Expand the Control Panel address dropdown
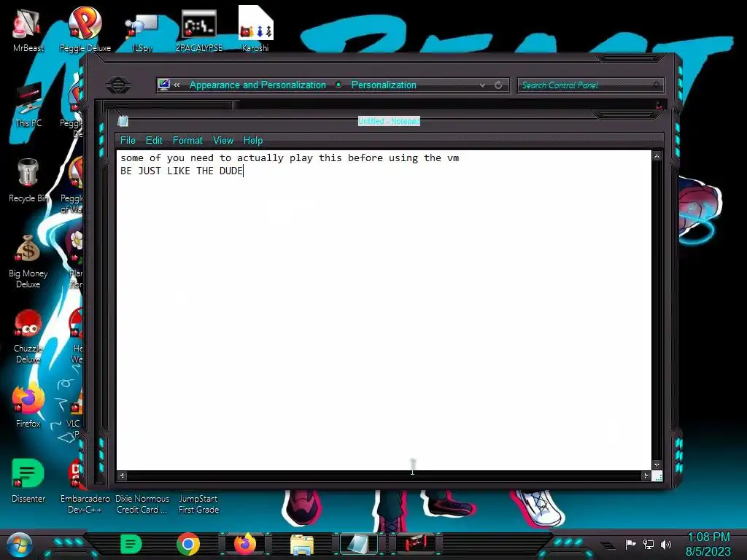747x560 pixels. (x=482, y=85)
